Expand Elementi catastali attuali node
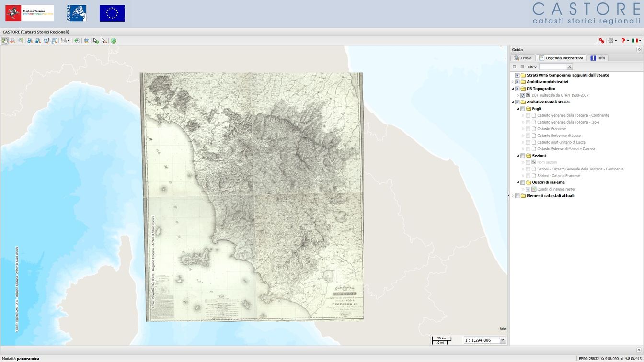The width and height of the screenshot is (644, 362). coord(513,196)
